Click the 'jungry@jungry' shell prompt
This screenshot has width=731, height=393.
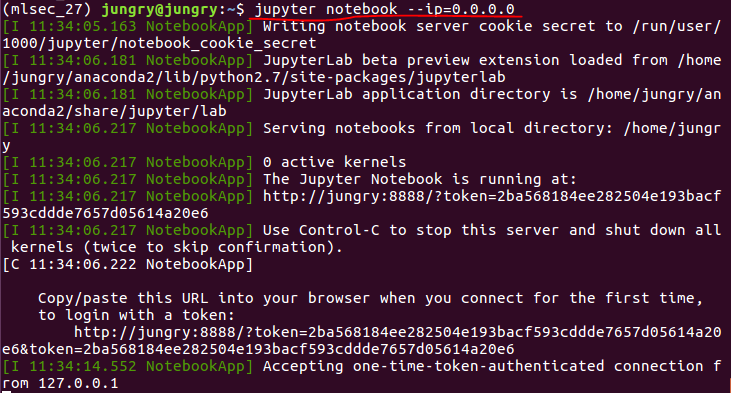click(159, 9)
